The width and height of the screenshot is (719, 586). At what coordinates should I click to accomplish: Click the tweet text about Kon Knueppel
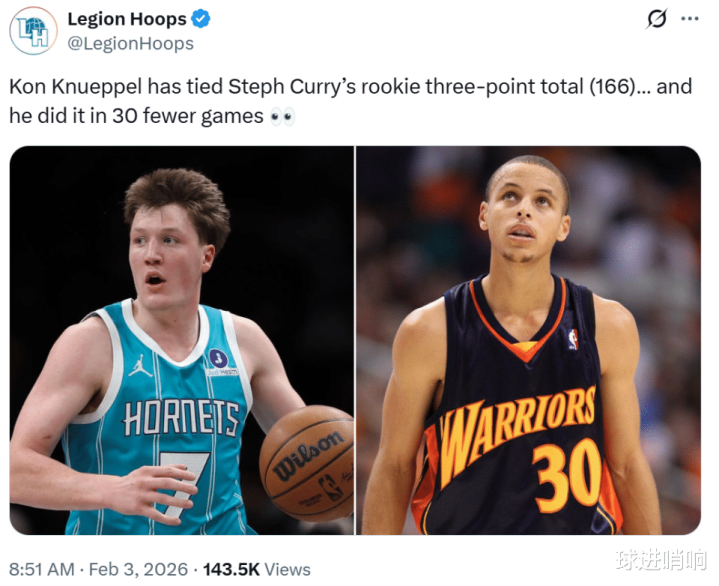pos(350,101)
